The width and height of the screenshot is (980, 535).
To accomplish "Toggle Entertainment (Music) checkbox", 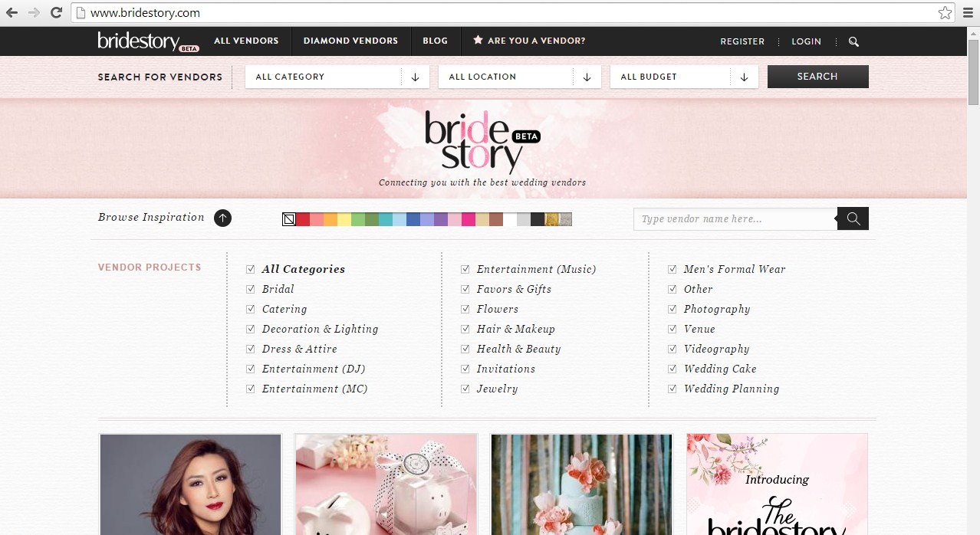I will [465, 269].
